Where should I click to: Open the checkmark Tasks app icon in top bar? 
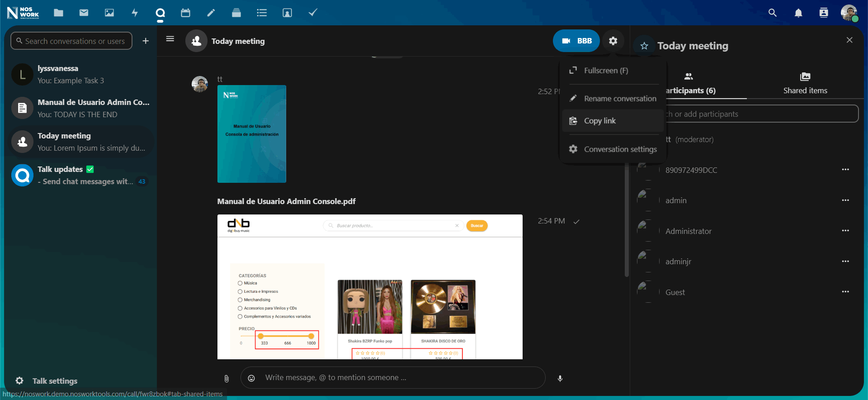coord(312,13)
